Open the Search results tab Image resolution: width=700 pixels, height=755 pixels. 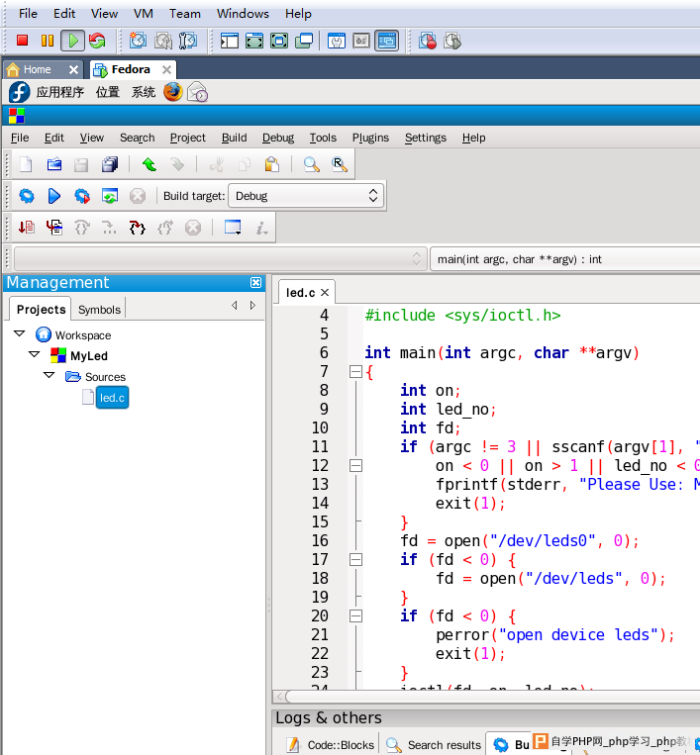(x=434, y=744)
